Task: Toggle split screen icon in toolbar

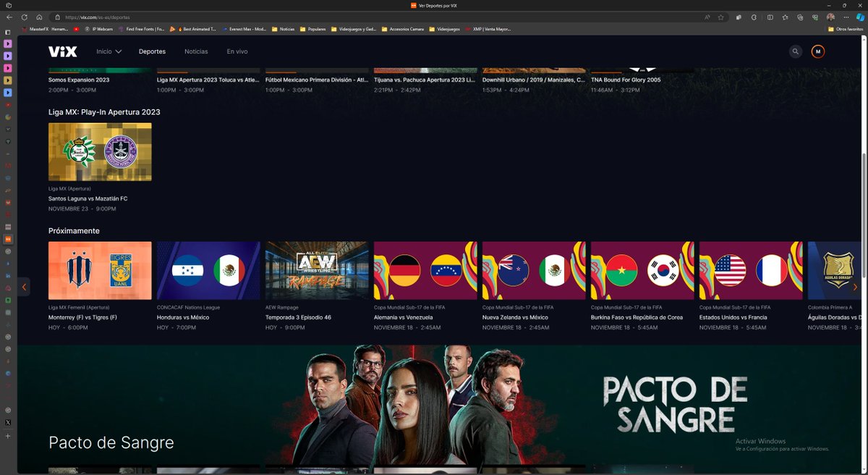Action: [770, 17]
